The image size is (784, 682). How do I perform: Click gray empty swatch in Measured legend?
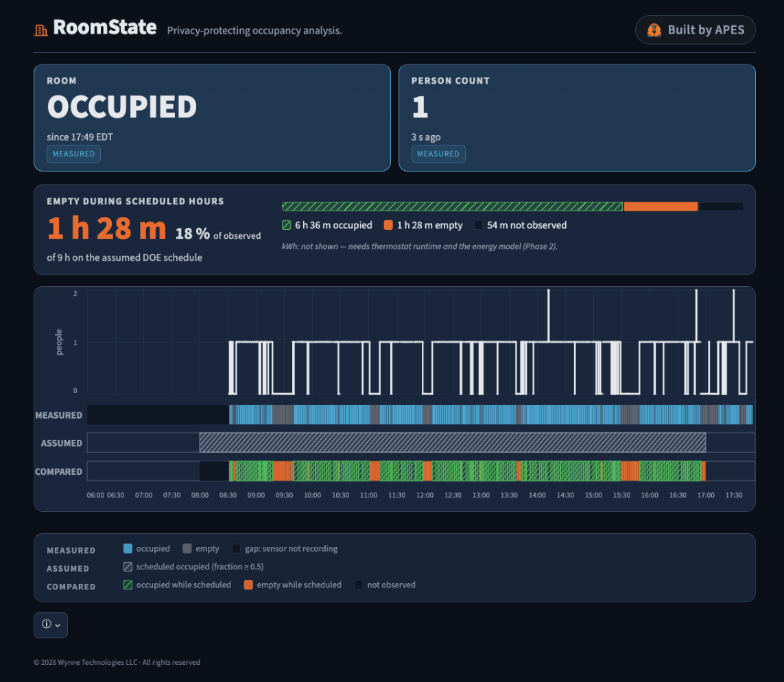click(x=187, y=548)
